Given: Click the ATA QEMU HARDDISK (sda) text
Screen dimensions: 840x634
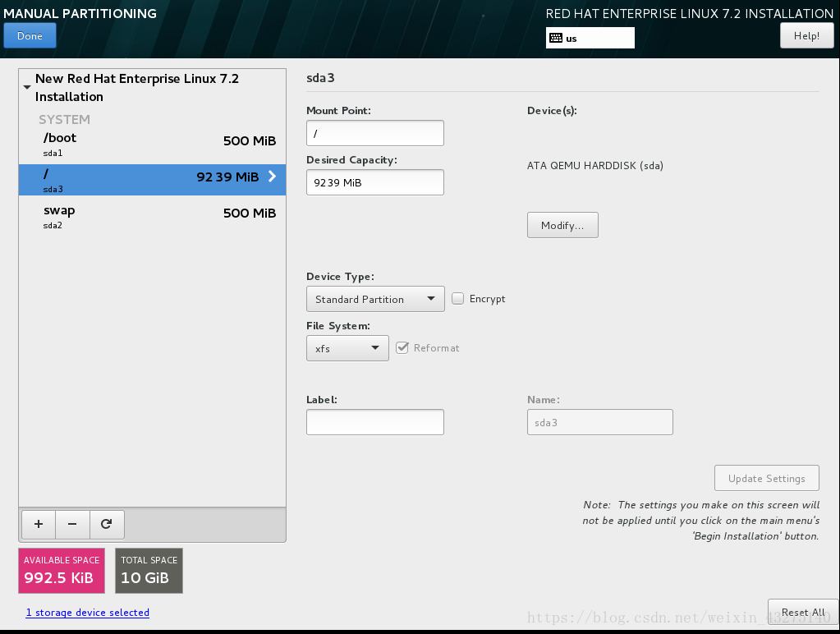Looking at the screenshot, I should [x=595, y=166].
